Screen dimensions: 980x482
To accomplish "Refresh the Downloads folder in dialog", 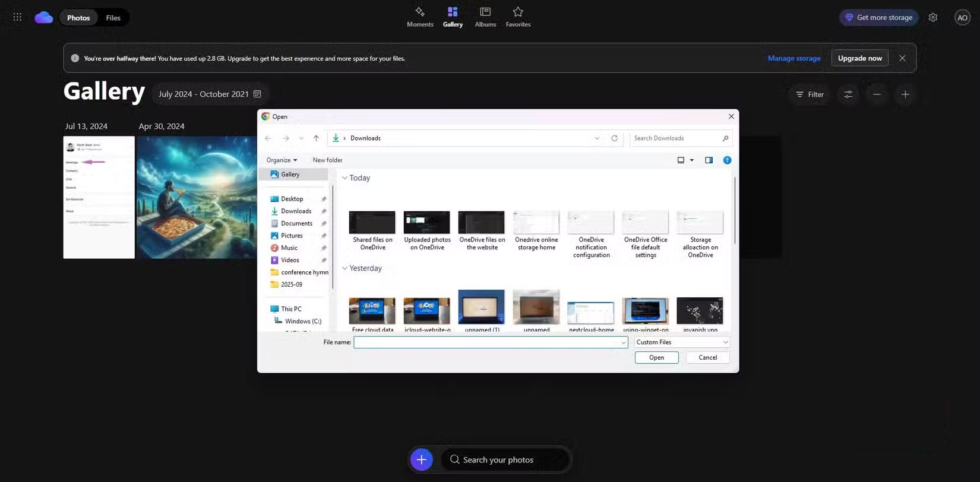I will [x=614, y=138].
